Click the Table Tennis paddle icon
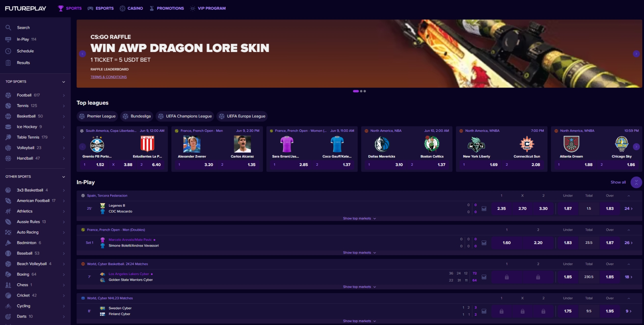Image resolution: width=644 pixels, height=325 pixels. [8, 137]
